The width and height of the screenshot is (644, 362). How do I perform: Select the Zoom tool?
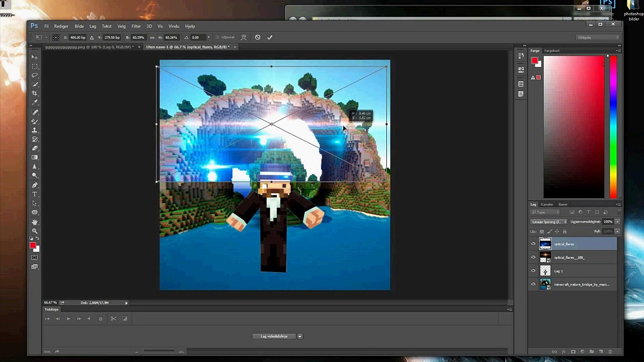[35, 231]
